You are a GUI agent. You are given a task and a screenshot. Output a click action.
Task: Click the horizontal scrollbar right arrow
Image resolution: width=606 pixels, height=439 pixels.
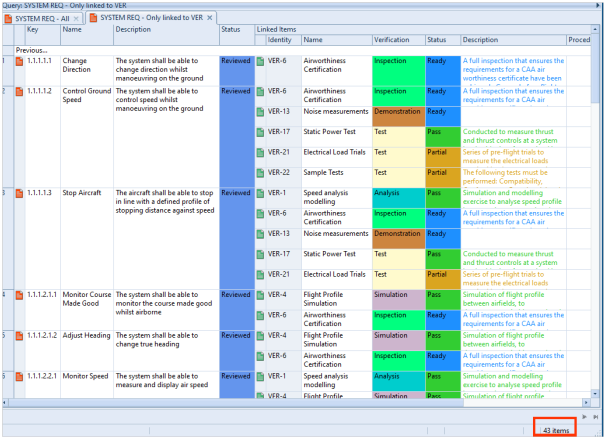[586, 403]
